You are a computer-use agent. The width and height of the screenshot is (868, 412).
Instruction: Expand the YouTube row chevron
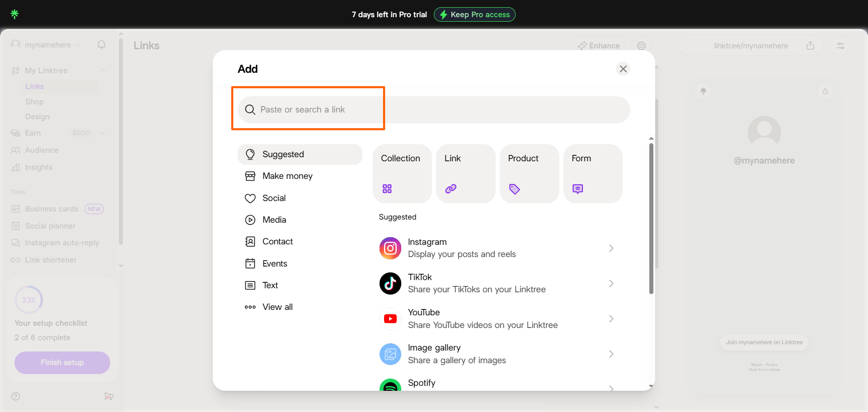(x=611, y=319)
